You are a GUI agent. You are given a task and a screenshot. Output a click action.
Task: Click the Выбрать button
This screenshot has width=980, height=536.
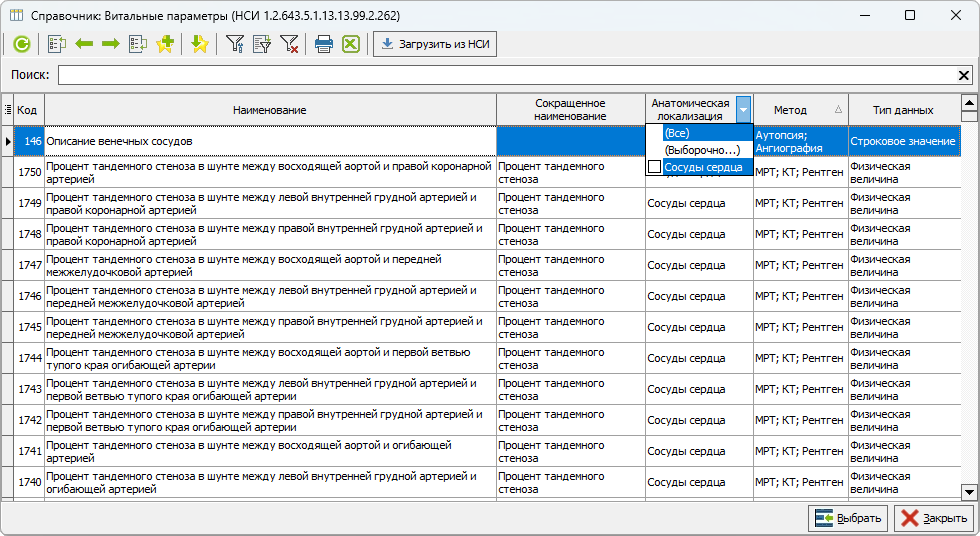click(848, 518)
